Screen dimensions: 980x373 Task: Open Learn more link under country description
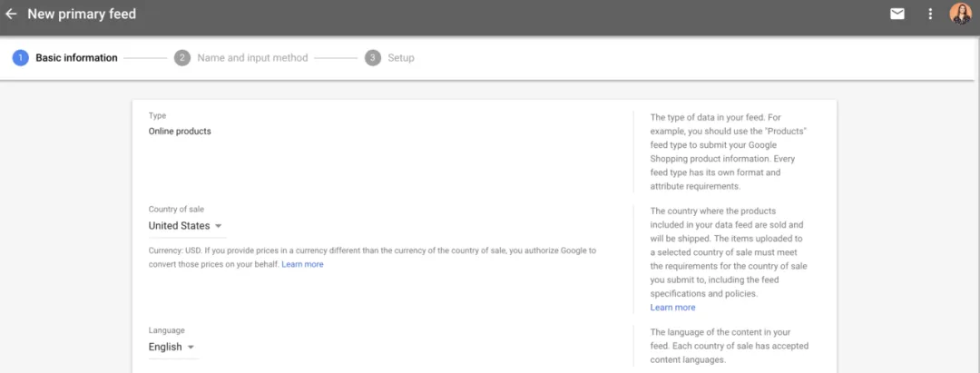coord(672,308)
